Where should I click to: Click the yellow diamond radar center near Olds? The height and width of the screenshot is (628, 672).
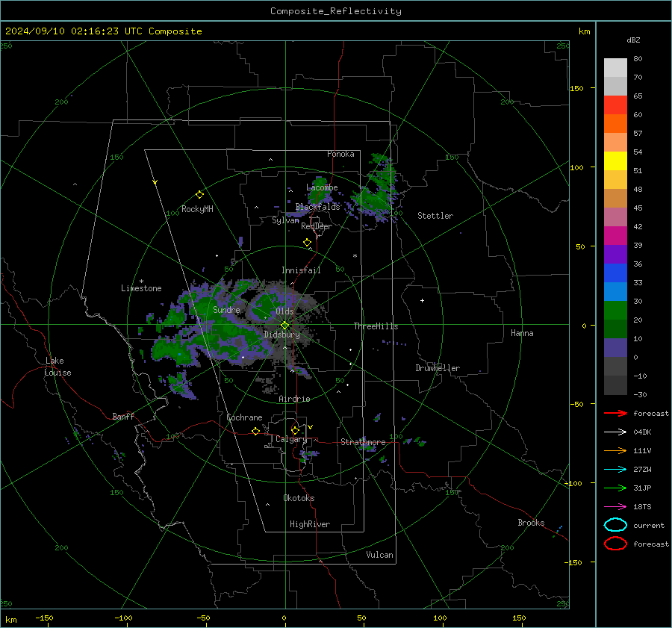284,325
